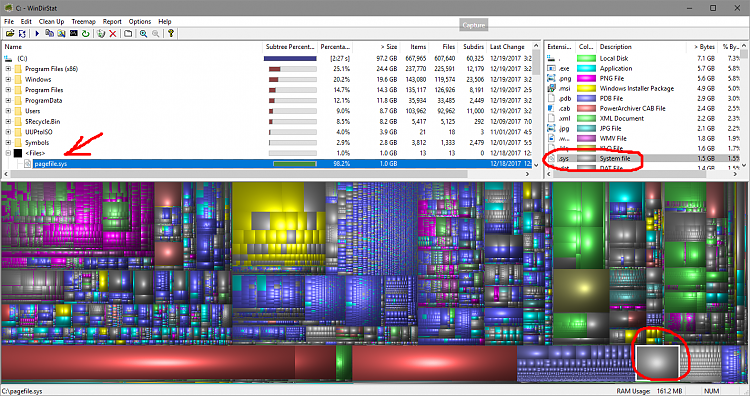Click the .png extension icon

click(x=551, y=78)
